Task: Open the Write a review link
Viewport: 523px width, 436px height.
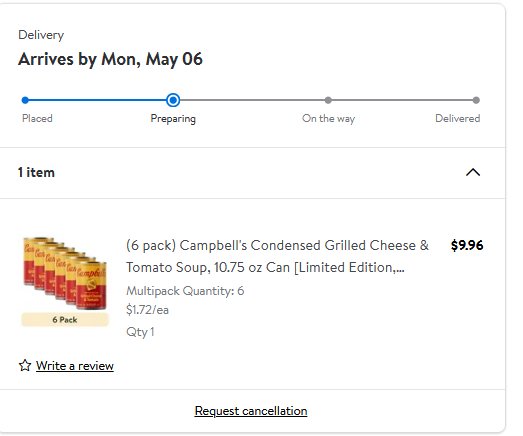Action: tap(75, 366)
